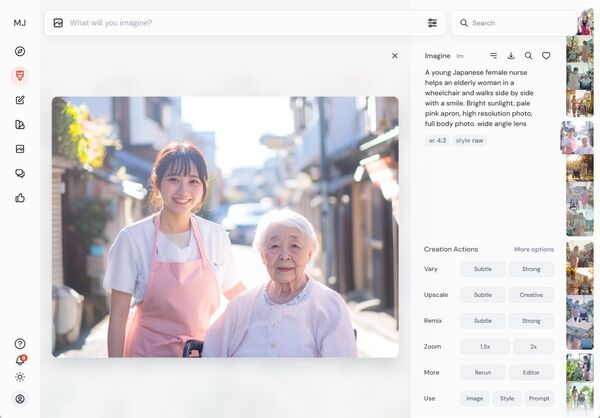The width and height of the screenshot is (600, 418).
Task: Click the thumbs-up rating icon in sidebar
Action: click(x=20, y=198)
